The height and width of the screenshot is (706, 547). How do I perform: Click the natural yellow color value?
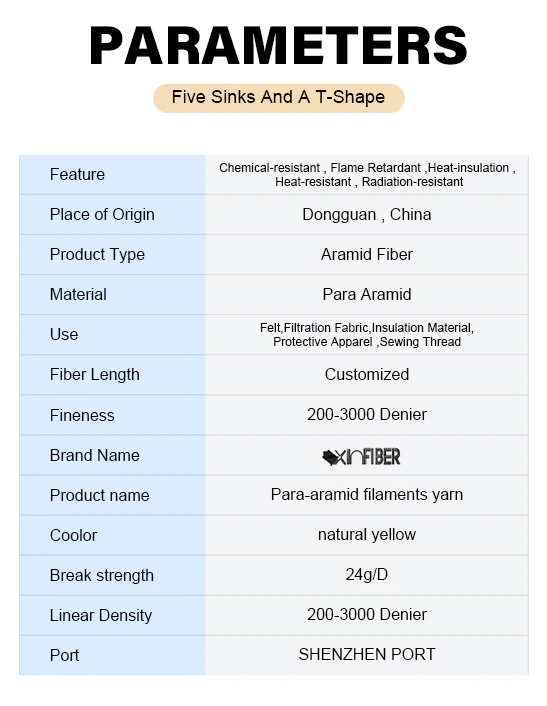(366, 535)
